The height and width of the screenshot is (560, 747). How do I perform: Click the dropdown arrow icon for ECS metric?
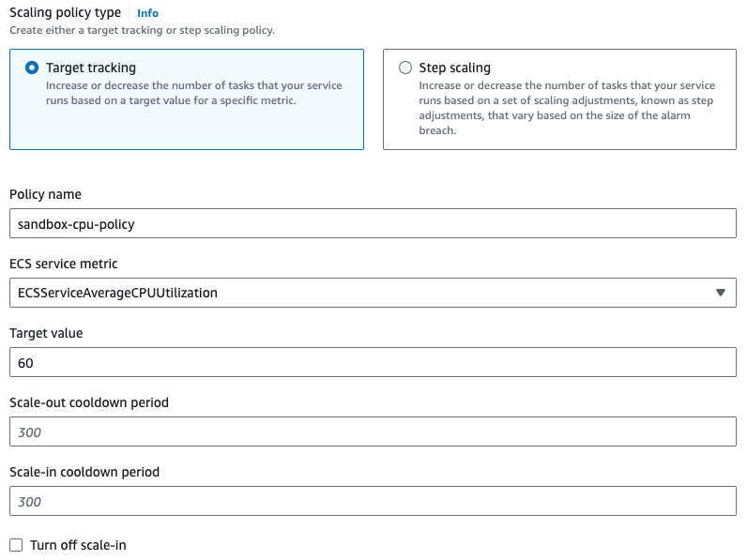[x=721, y=293]
